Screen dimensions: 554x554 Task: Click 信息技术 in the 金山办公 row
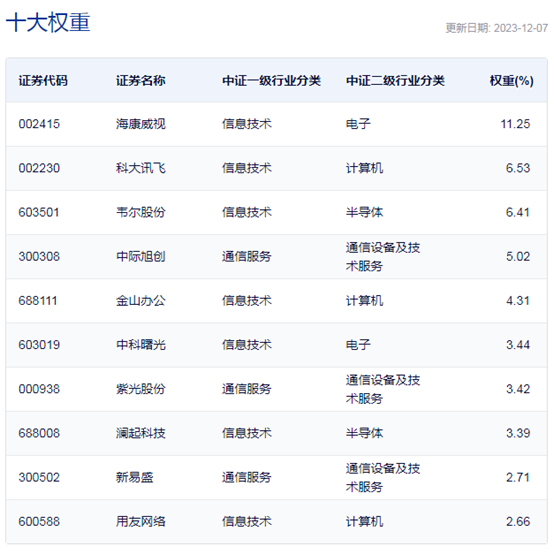coord(247,301)
